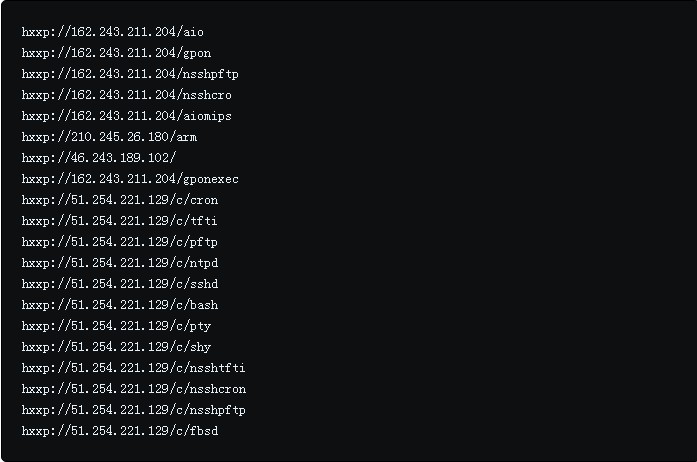The height and width of the screenshot is (462, 697).
Task: Click the URL ending in /c/nsshcron
Action: click(133, 389)
